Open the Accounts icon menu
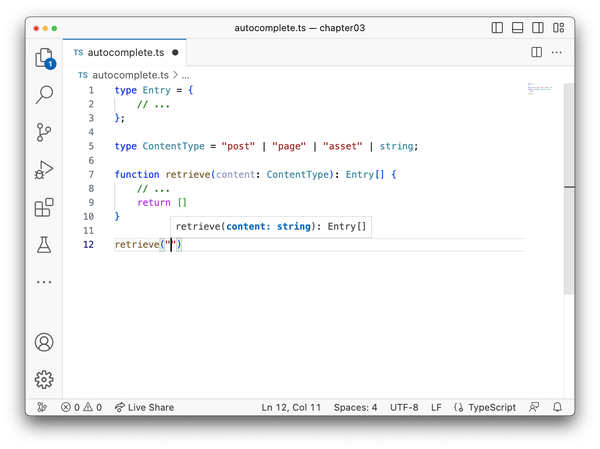This screenshot has height=449, width=600. (44, 341)
